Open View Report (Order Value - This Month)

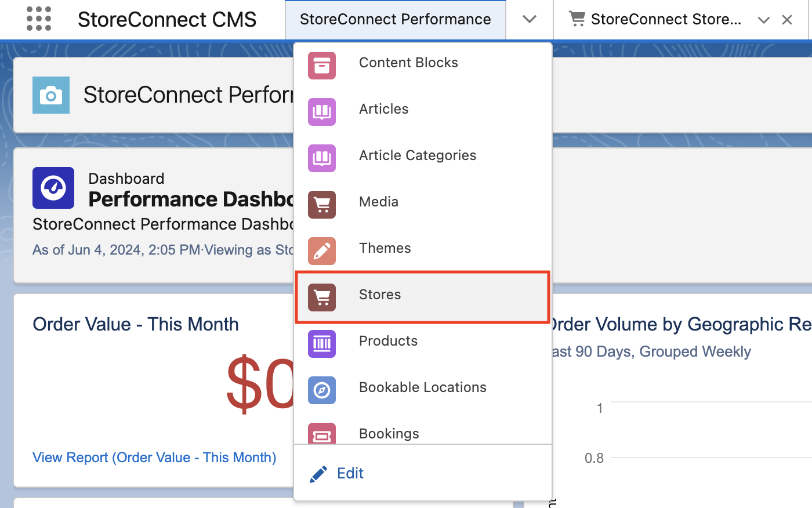[x=154, y=458]
